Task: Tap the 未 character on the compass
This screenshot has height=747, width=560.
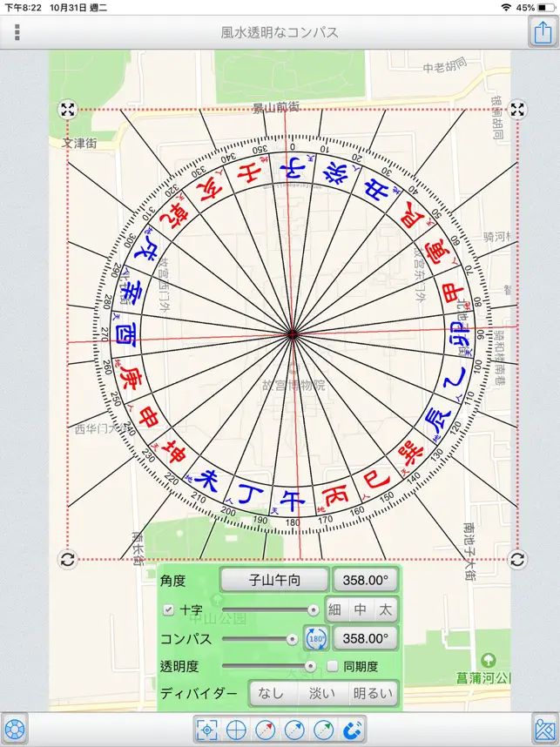Action: tap(206, 481)
